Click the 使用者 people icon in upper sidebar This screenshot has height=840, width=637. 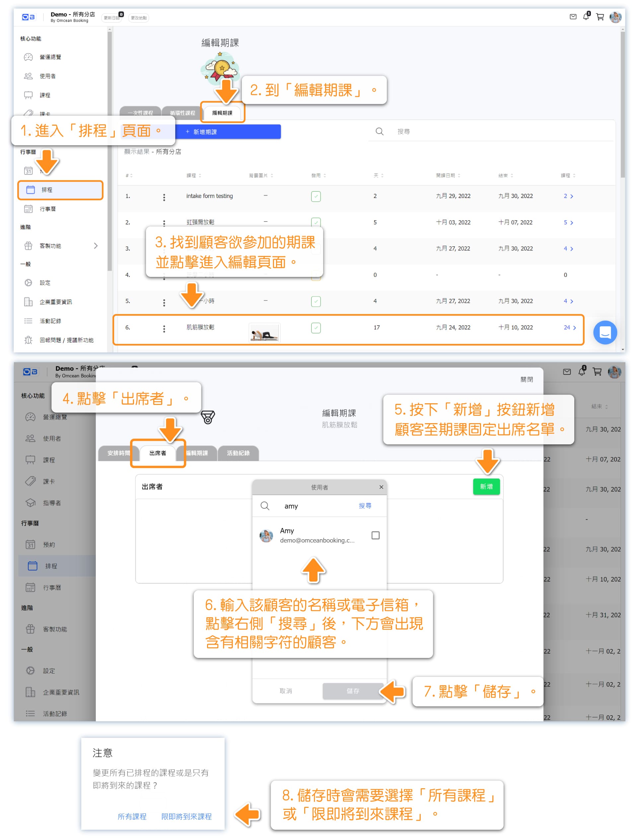(x=29, y=76)
